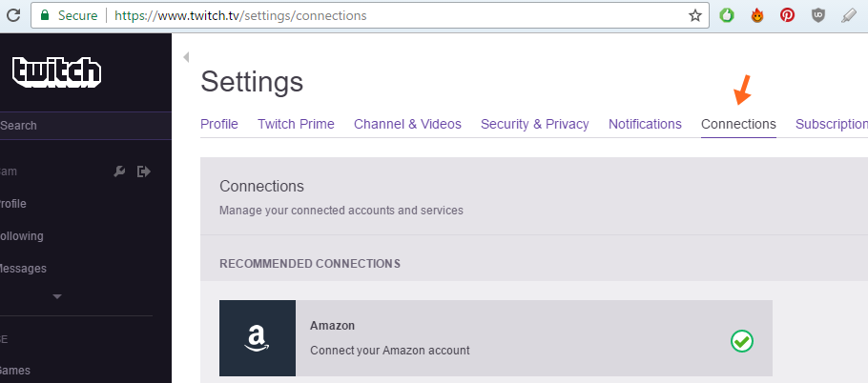Open the Security & Privacy tab
The width and height of the screenshot is (868, 383).
(x=535, y=124)
